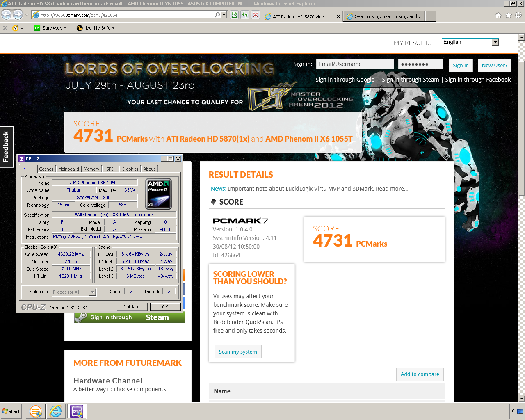
Task: Click the orange taskbar application icon
Action: coord(36,411)
